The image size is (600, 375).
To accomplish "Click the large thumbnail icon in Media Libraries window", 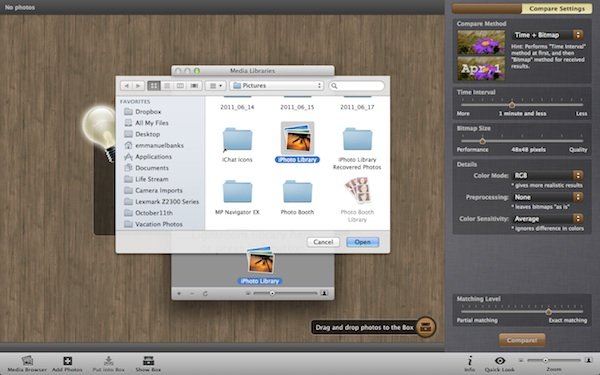I will [324, 293].
